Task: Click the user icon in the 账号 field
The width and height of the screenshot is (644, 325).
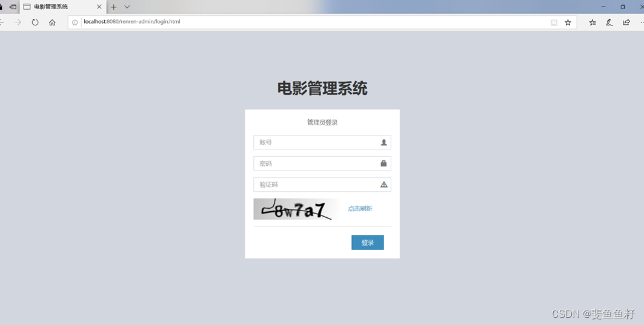Action: click(x=383, y=142)
